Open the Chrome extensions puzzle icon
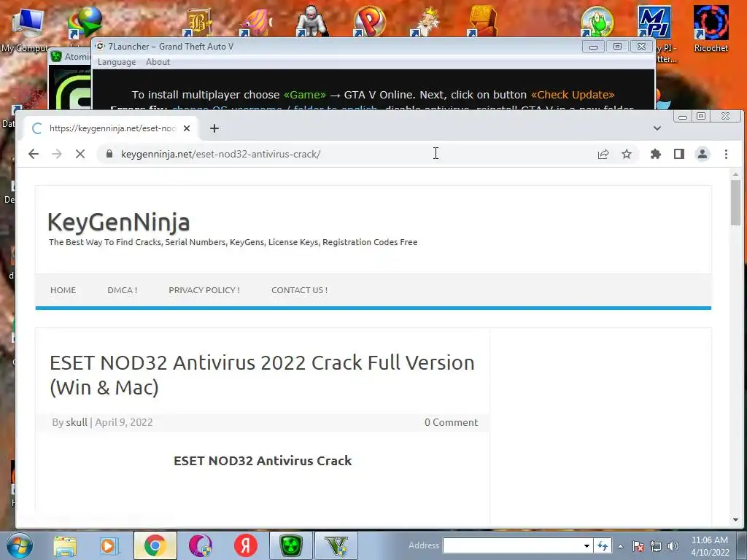The height and width of the screenshot is (560, 747). 656,154
